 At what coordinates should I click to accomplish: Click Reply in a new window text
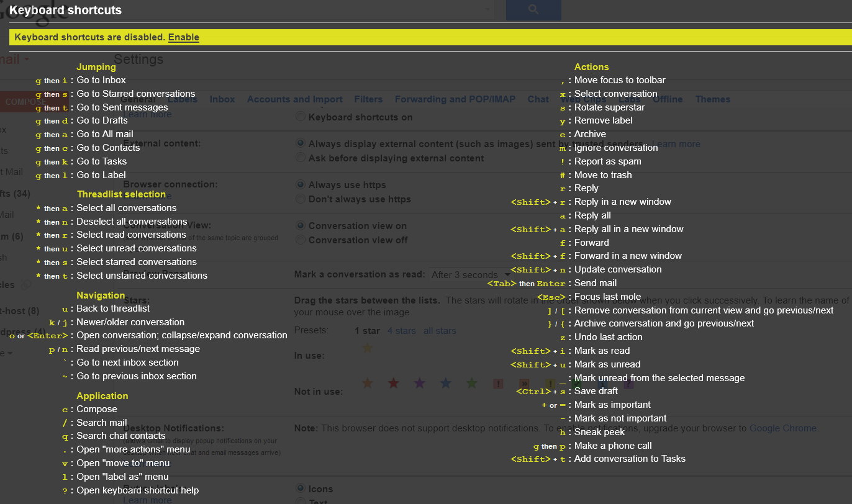623,202
